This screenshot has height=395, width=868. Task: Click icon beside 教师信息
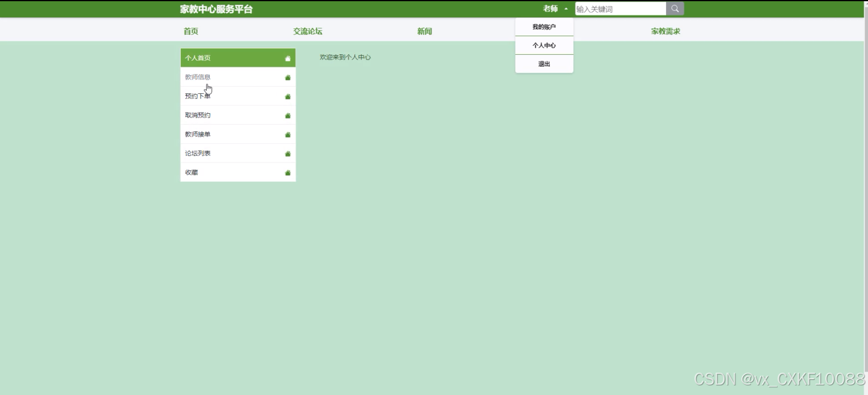(288, 78)
